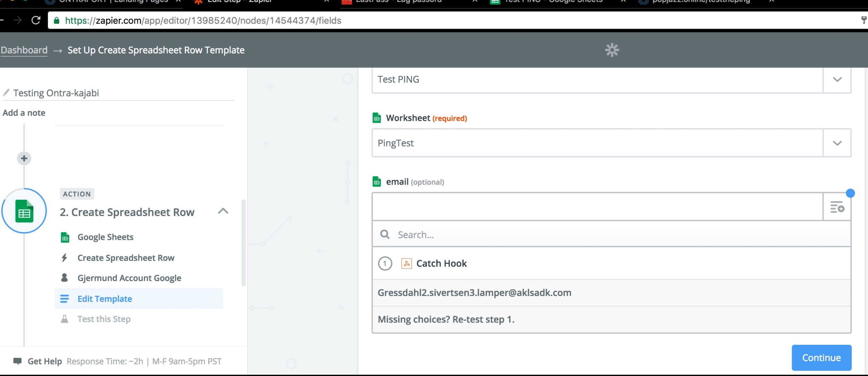Click the ACTION label badge

(77, 194)
